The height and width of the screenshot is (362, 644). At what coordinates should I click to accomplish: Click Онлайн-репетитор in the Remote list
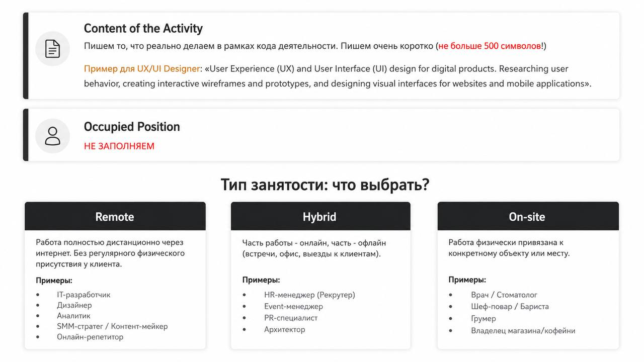[x=90, y=337]
